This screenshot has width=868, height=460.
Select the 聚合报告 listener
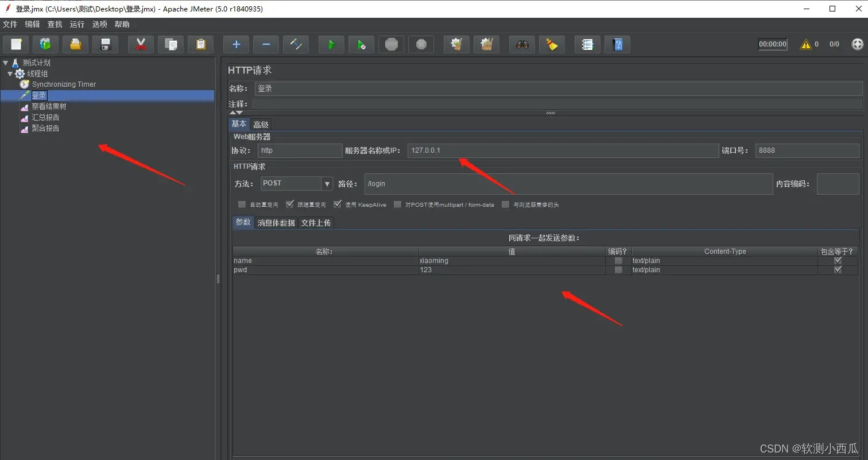45,128
